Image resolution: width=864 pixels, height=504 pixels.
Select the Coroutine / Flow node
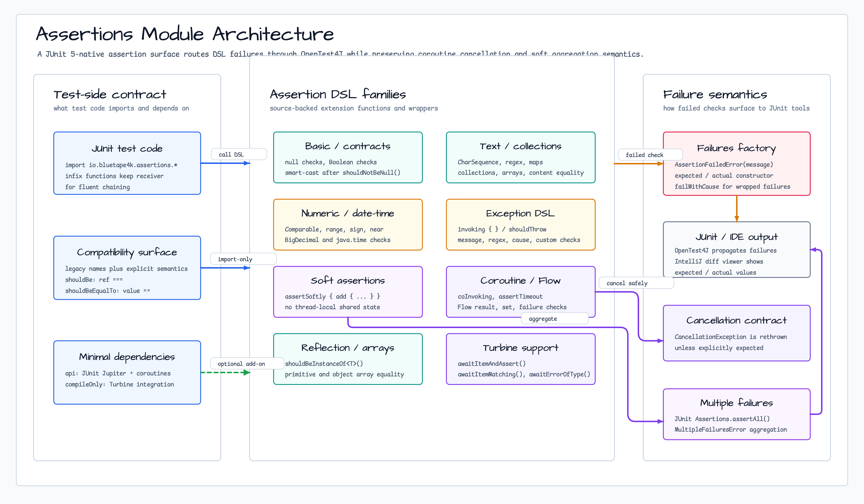[521, 292]
